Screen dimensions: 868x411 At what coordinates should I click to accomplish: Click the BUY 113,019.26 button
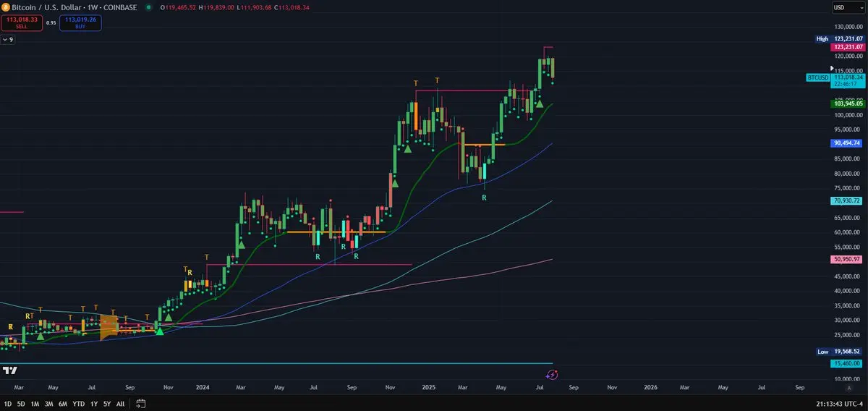click(80, 23)
